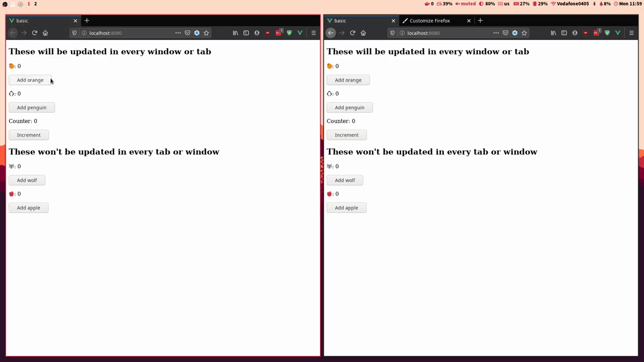Screen dimensions: 644x362
Task: Go home in the left Firefox window
Action: [45, 33]
